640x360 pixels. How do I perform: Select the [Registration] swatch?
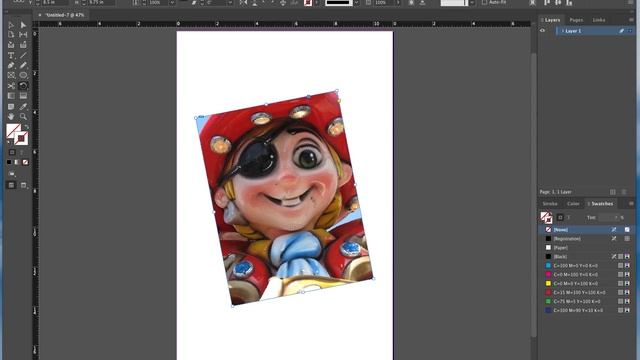click(x=587, y=239)
